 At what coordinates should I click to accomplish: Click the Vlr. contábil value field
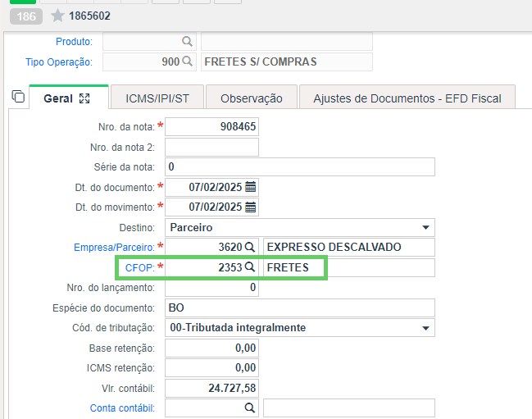tap(211, 388)
